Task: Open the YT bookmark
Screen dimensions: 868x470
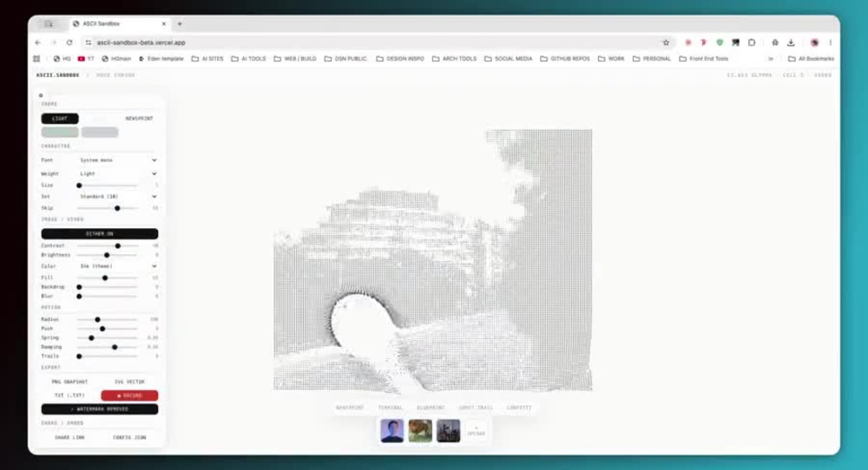Action: click(86, 59)
